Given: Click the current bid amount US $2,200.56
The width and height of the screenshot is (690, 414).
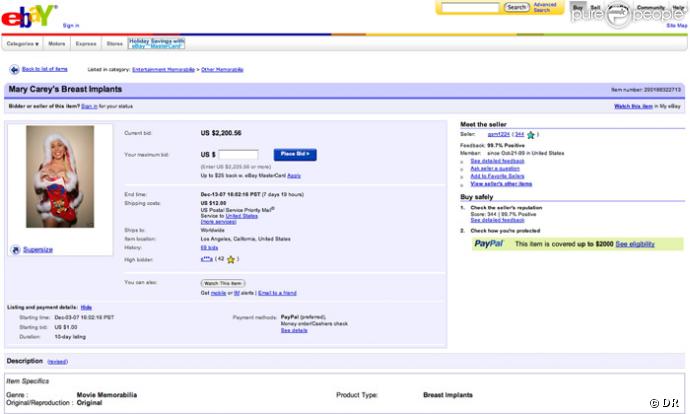Looking at the screenshot, I should (221, 133).
